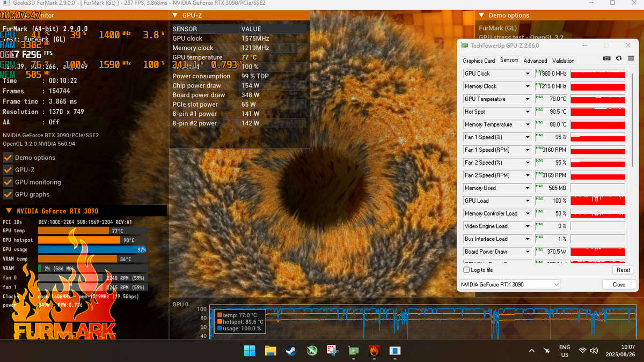Enable the Log to file checkbox
Viewport: 644px width, 362px height.
466,270
